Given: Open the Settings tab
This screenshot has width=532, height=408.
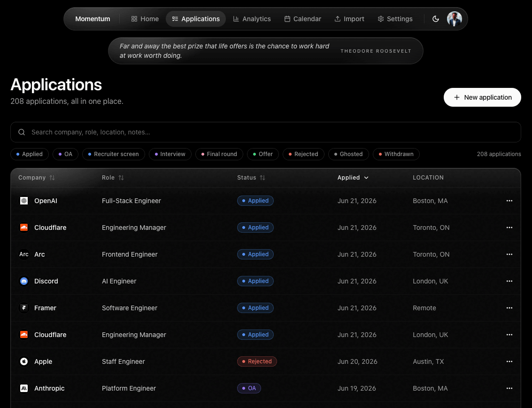Looking at the screenshot, I should 395,19.
